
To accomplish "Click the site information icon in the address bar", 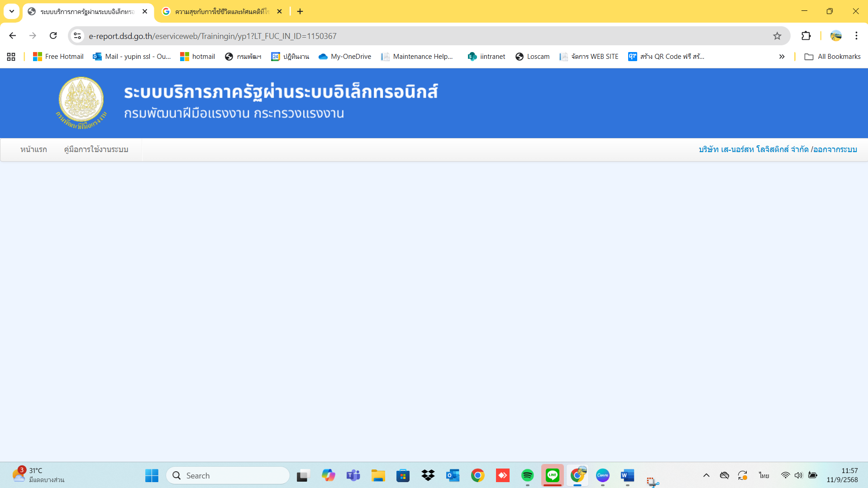I will tap(77, 36).
